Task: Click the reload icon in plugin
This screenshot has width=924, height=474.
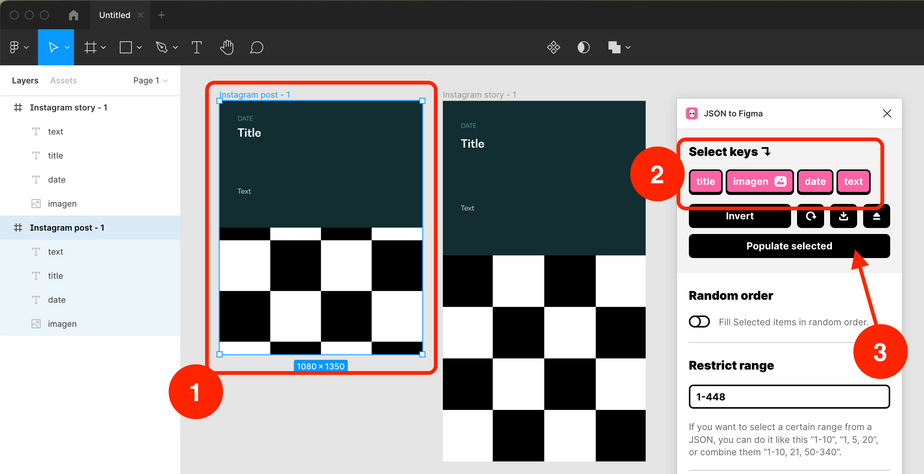Action: coord(809,216)
